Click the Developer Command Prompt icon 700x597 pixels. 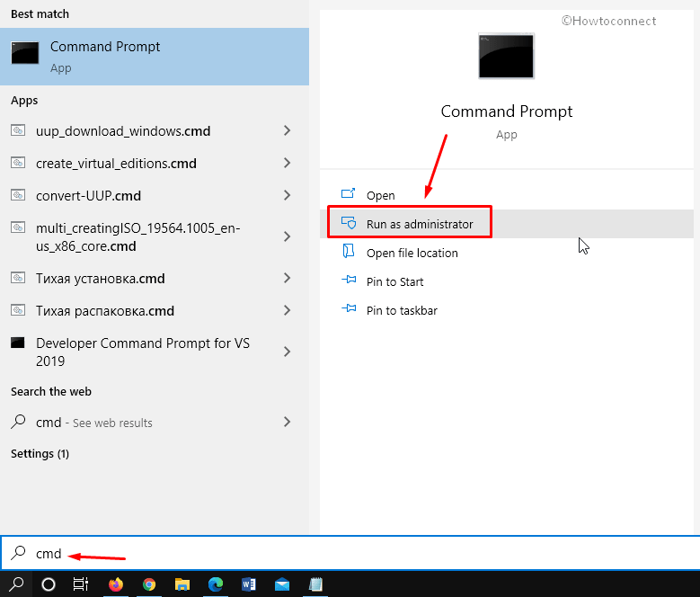click(x=18, y=343)
